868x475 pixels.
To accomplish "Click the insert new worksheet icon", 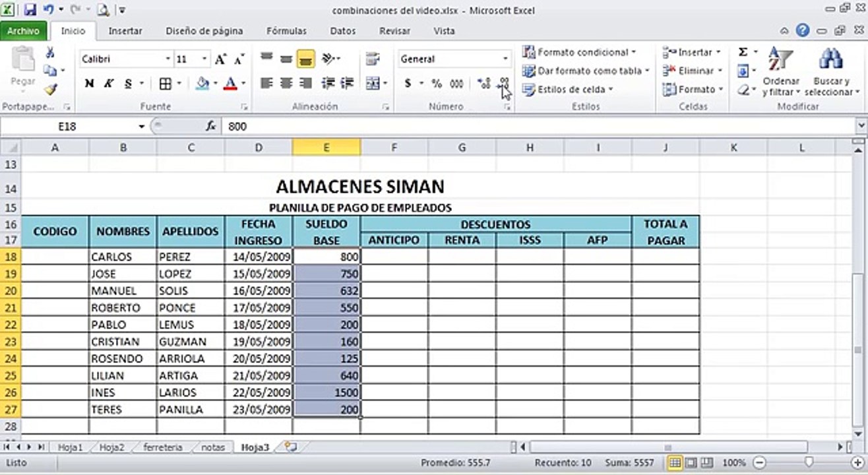I will [291, 447].
